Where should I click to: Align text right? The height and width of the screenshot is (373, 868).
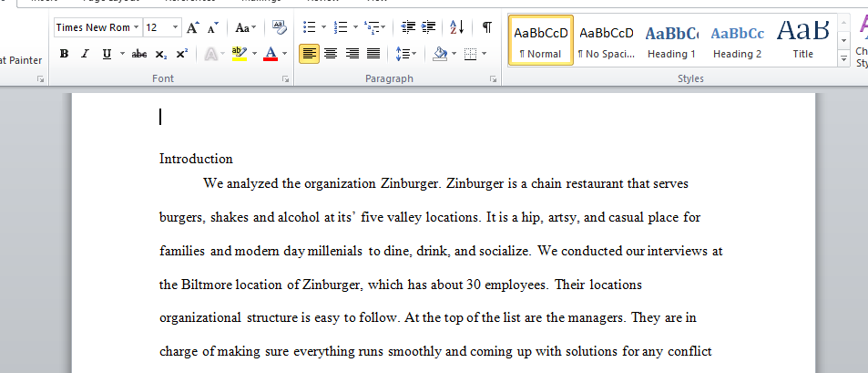[352, 54]
